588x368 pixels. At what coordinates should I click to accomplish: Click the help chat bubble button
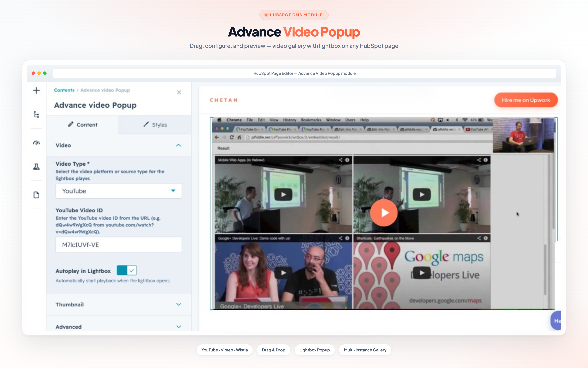point(556,320)
